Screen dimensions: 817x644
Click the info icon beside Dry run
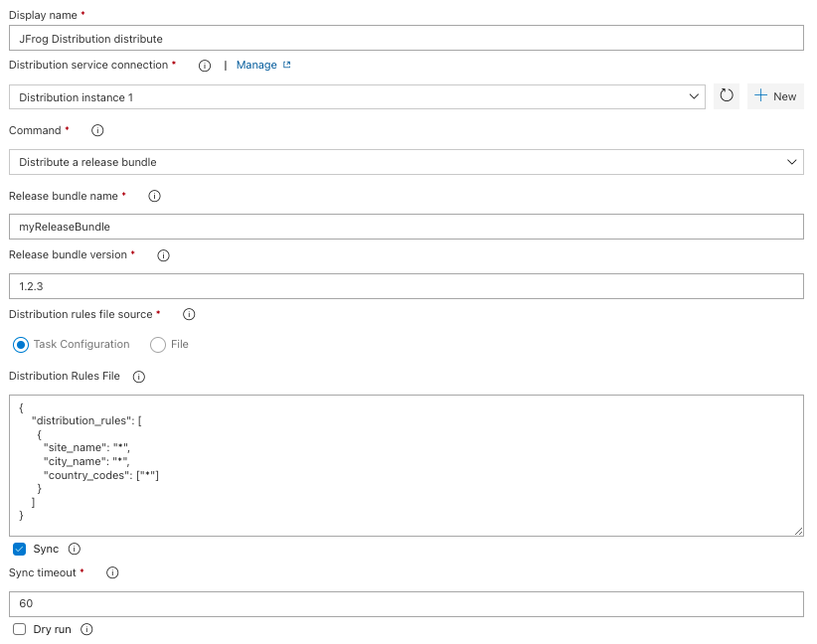(86, 628)
